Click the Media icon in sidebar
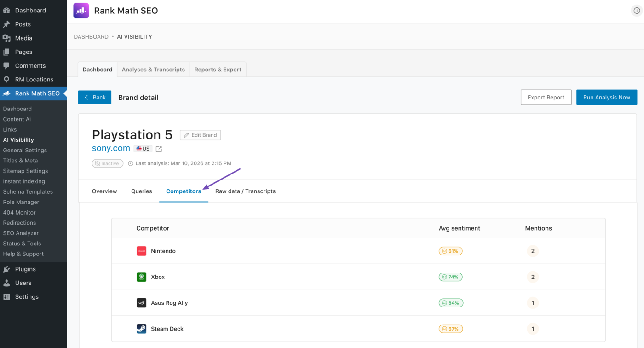 (x=6, y=38)
